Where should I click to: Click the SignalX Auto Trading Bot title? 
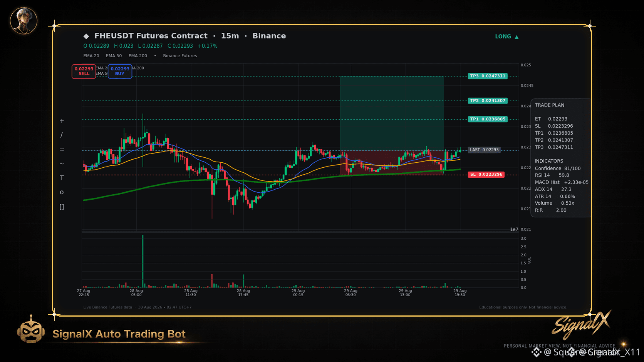(119, 334)
